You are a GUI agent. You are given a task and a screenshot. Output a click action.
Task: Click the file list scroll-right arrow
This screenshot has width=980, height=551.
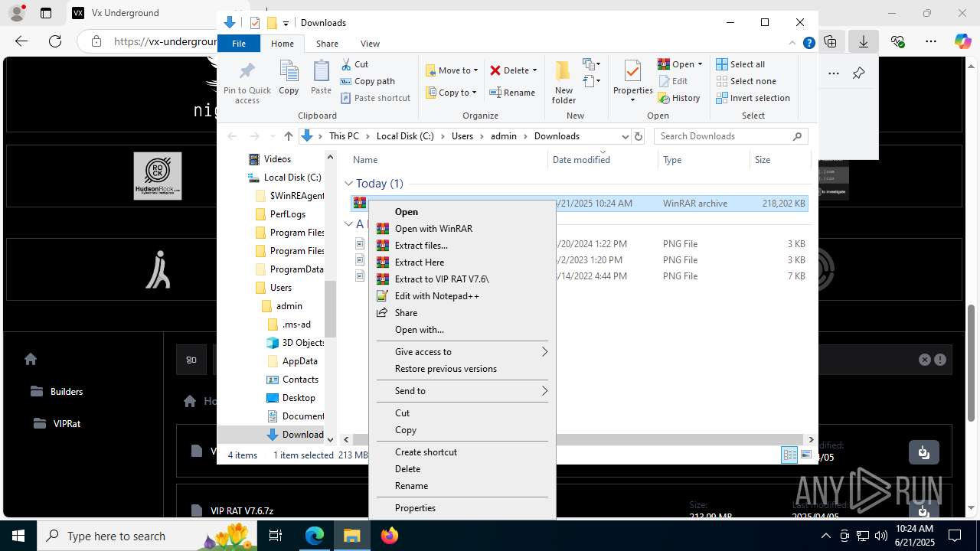coord(812,439)
